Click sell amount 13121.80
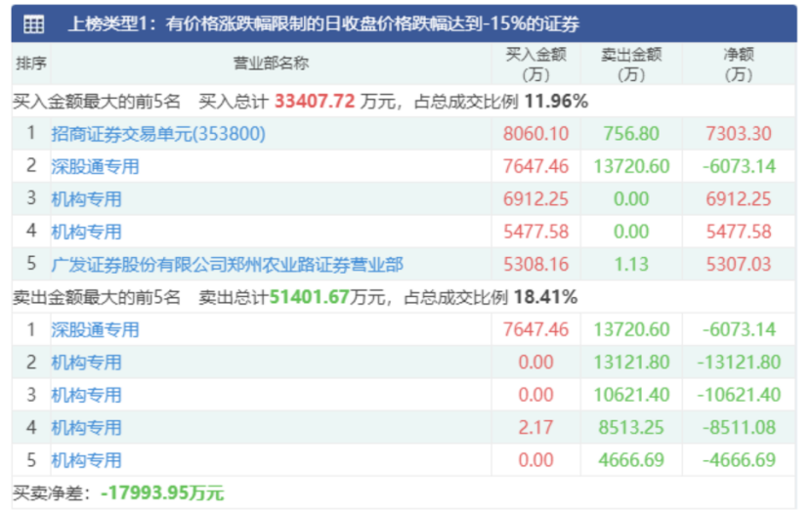 [631, 362]
